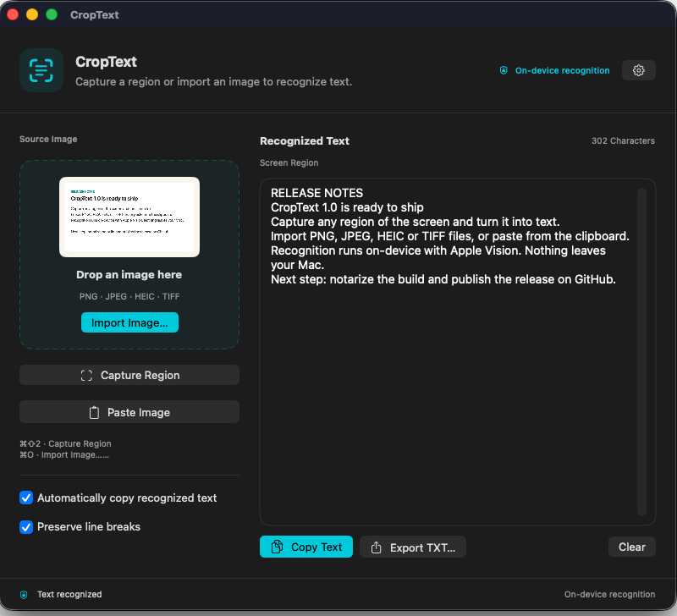Click the line starting 'Next step: notarize'

coord(443,279)
